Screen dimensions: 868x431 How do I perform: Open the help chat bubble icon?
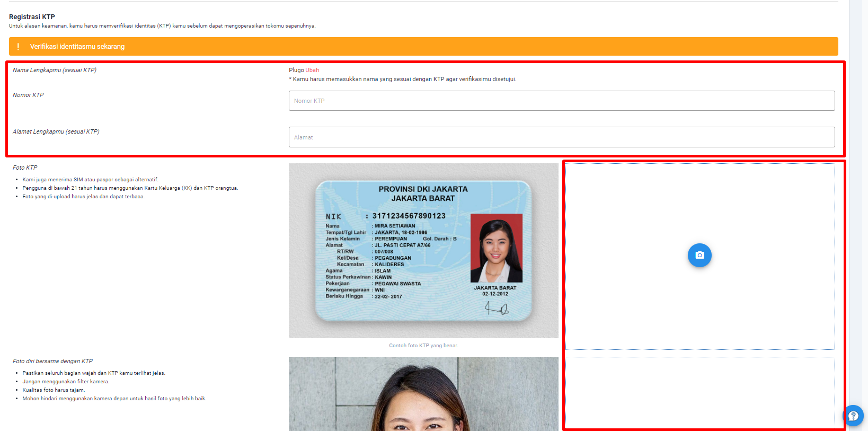coord(853,416)
